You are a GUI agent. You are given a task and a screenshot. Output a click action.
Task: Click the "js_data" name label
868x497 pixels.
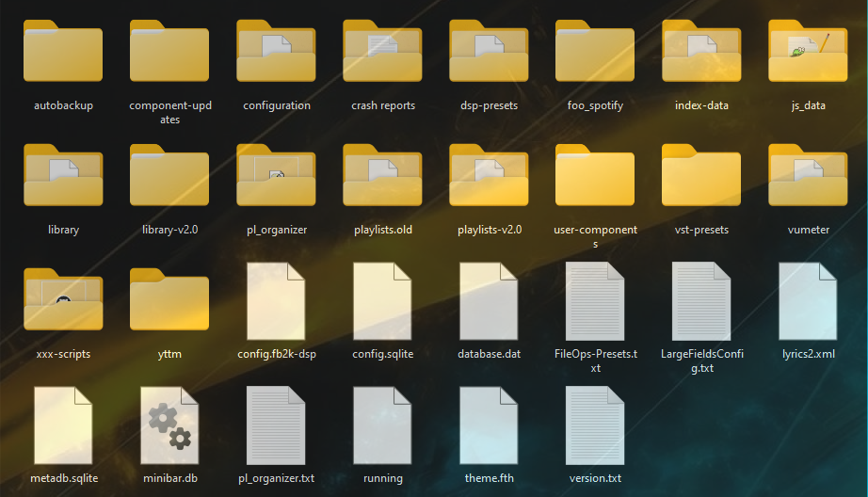[808, 105]
